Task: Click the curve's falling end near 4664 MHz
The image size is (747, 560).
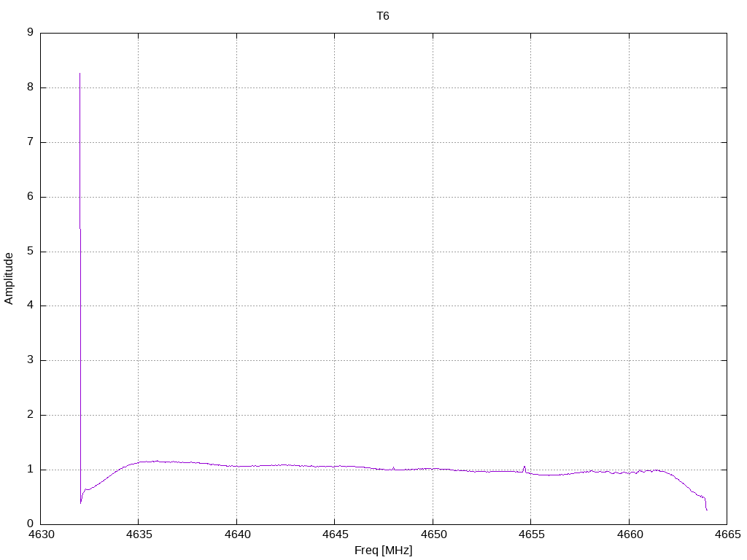Action: pyautogui.click(x=706, y=508)
